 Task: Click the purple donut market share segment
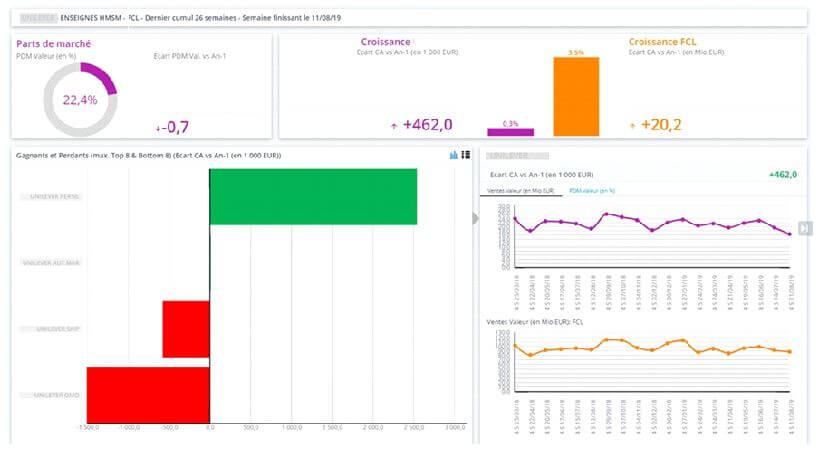(101, 76)
